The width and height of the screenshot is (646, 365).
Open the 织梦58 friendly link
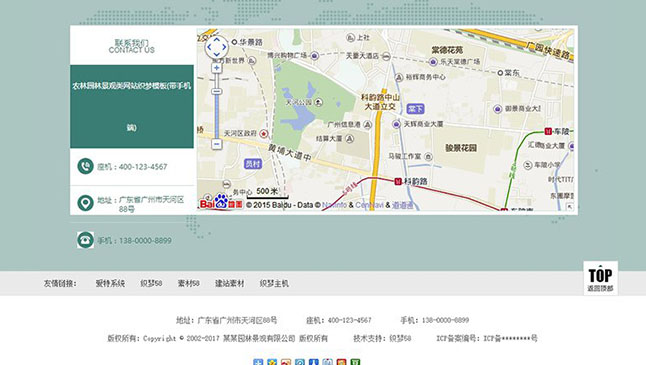coord(151,283)
